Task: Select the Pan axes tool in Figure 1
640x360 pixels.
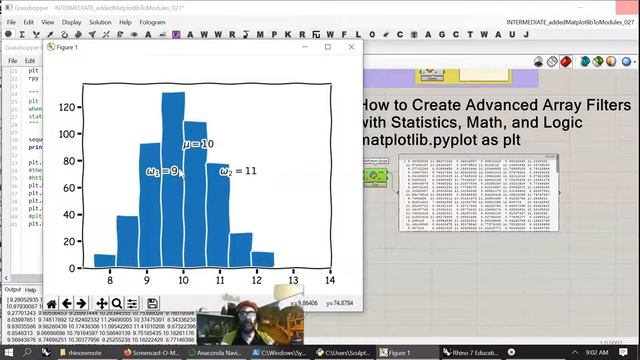Action: [102, 303]
